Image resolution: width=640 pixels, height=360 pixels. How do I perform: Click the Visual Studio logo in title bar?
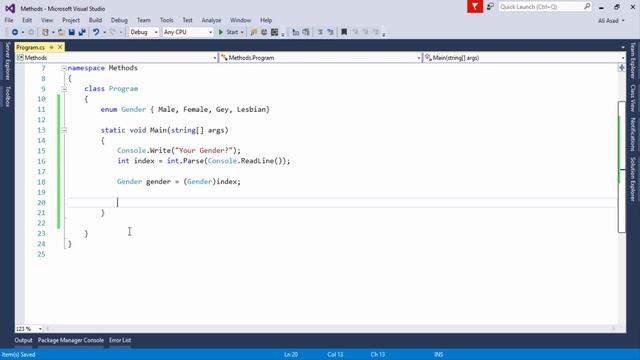[x=10, y=8]
